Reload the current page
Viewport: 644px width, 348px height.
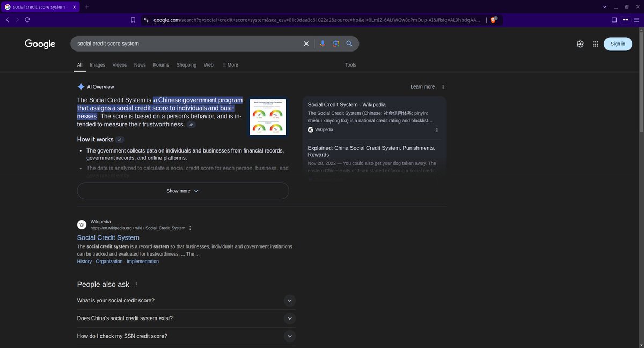pyautogui.click(x=27, y=19)
